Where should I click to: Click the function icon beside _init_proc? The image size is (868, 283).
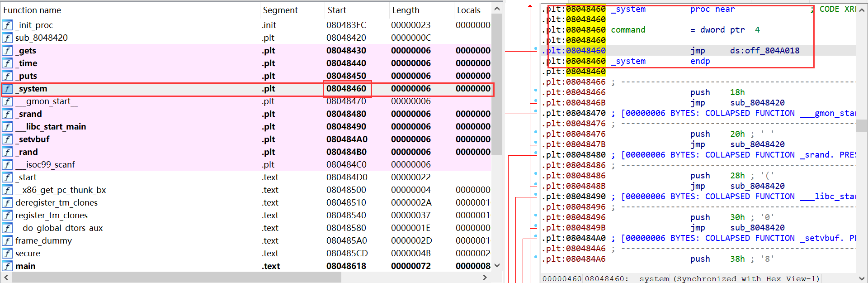click(7, 25)
